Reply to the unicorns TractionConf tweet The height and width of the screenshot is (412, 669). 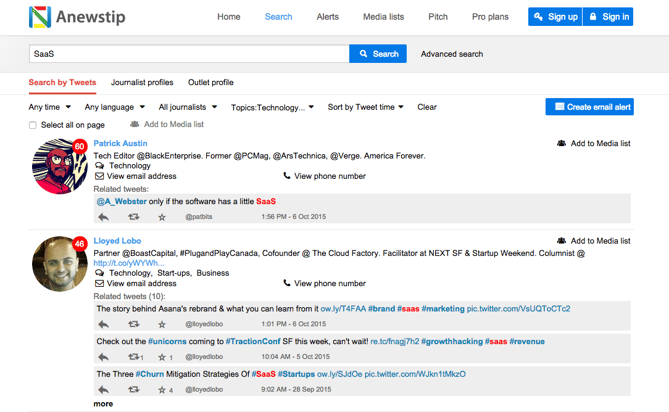point(103,357)
